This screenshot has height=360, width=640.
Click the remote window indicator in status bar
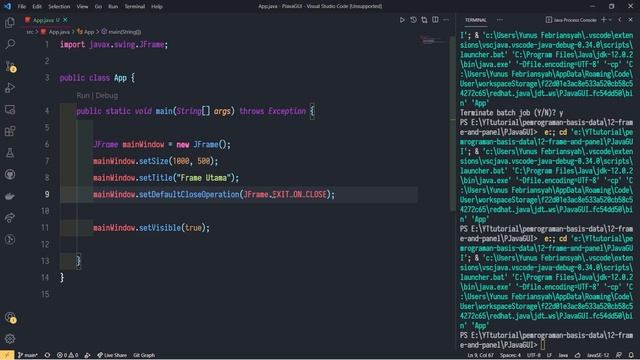[7, 355]
